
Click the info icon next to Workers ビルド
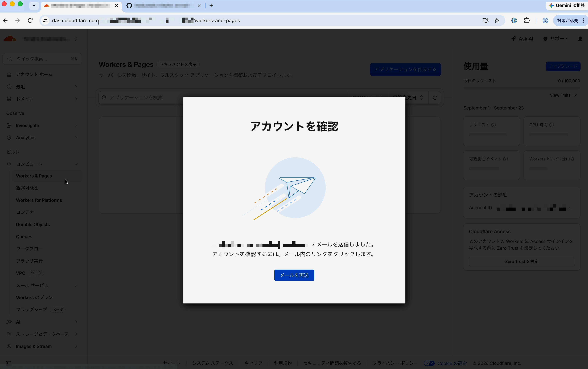(571, 159)
